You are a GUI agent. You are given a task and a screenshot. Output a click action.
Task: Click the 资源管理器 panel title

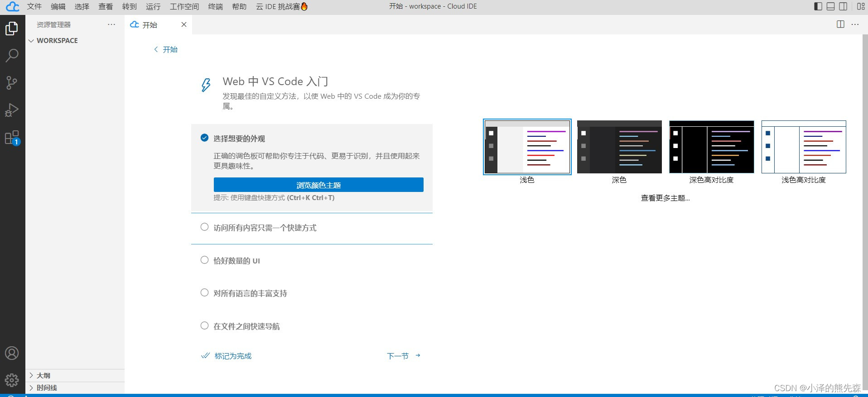54,24
